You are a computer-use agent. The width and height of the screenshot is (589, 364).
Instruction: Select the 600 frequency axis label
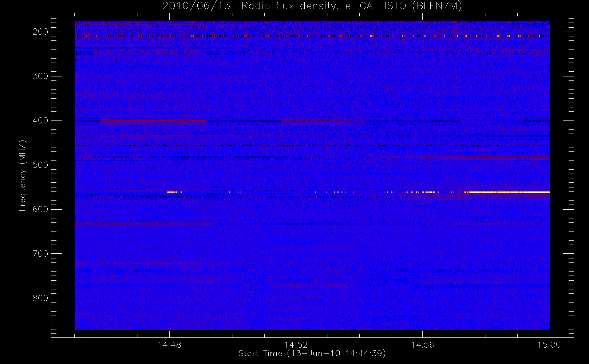pos(40,209)
